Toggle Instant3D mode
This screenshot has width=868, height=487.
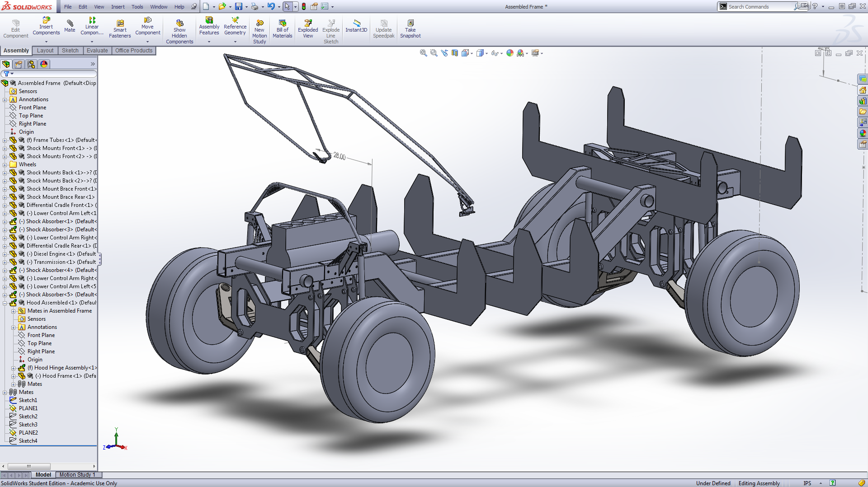click(356, 26)
